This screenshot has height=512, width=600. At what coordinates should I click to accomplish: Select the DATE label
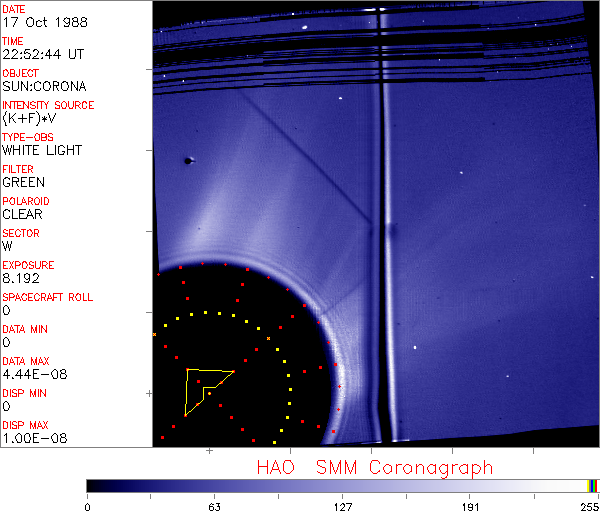point(14,9)
